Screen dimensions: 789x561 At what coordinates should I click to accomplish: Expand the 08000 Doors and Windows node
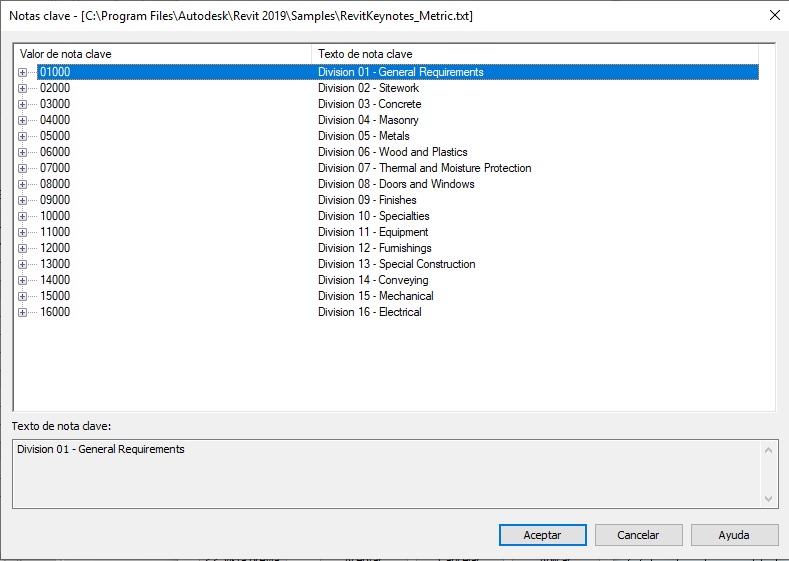click(22, 184)
